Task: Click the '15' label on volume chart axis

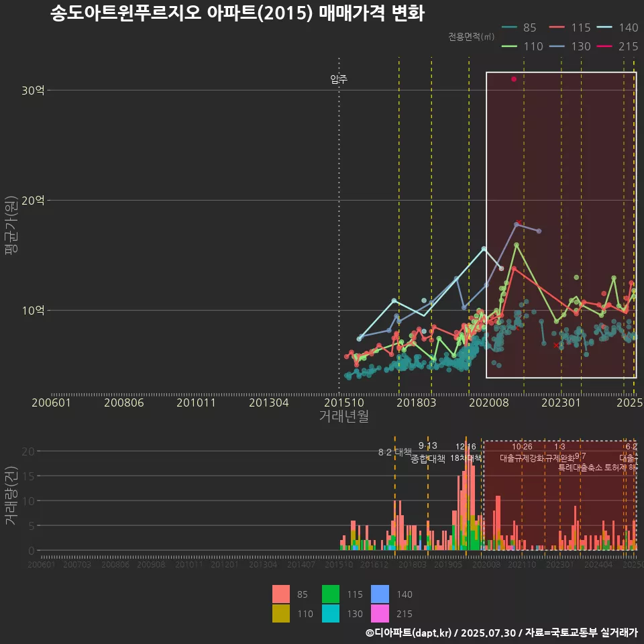Action: click(28, 476)
